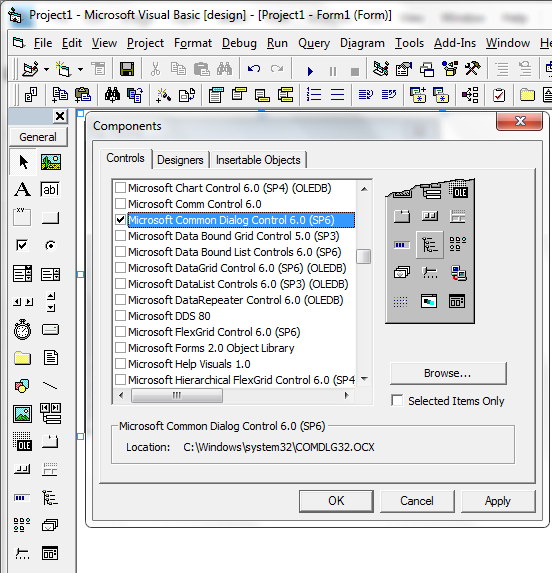Click the horizontal scrollbar thumb in list
The image size is (552, 573).
pos(177,395)
